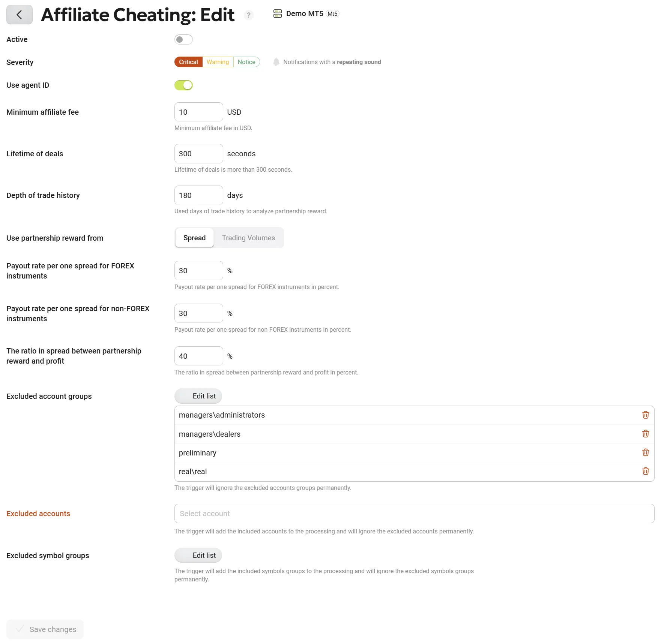The image size is (661, 644).
Task: Focus FOREX payout rate input
Action: pyautogui.click(x=198, y=271)
